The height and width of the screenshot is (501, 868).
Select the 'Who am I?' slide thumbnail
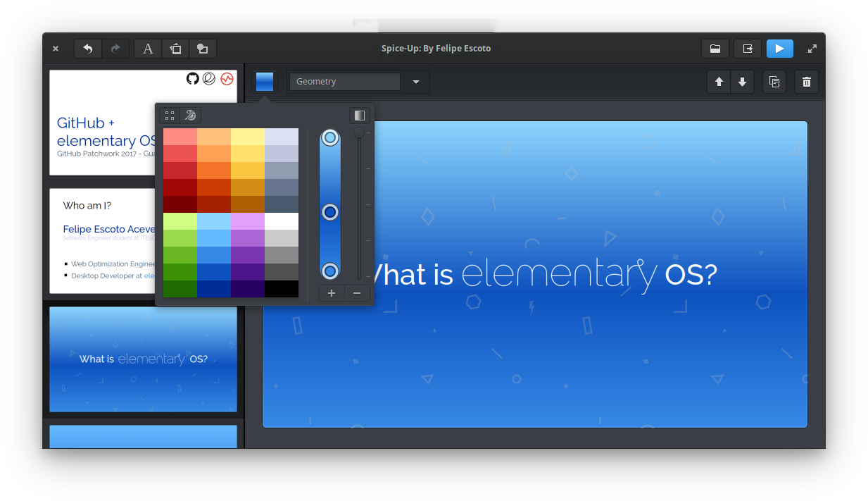tap(102, 241)
